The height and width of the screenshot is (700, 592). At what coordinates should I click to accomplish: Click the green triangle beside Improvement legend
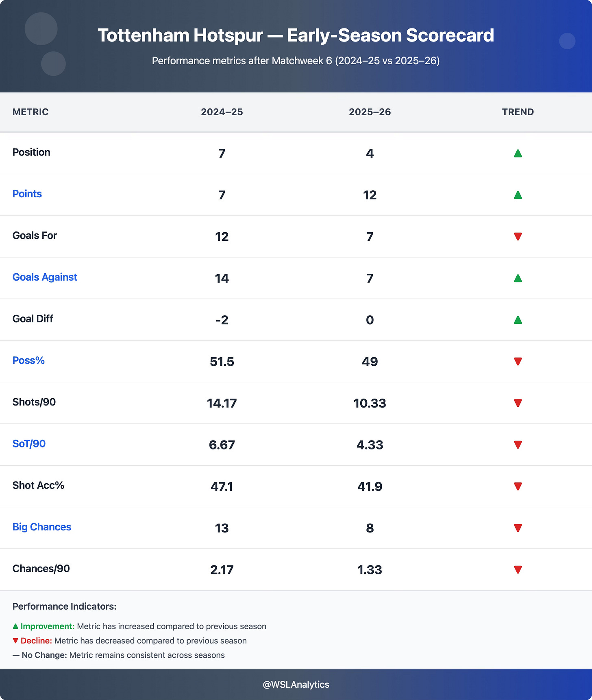pos(15,626)
